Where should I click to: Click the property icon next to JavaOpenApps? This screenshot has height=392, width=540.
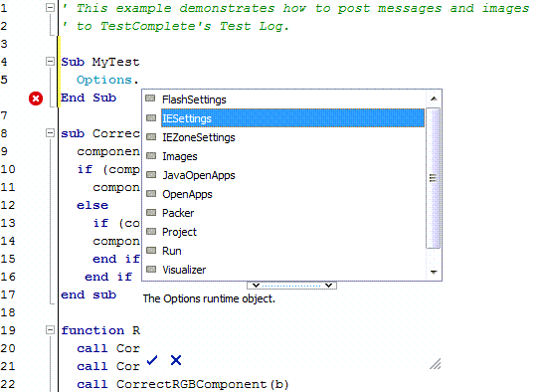click(x=150, y=175)
